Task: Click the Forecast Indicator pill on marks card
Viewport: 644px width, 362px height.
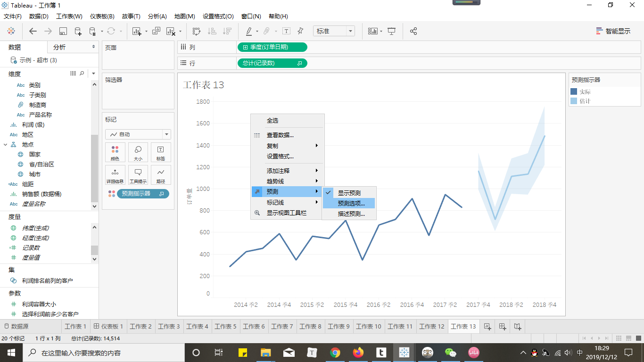Action: 143,193
